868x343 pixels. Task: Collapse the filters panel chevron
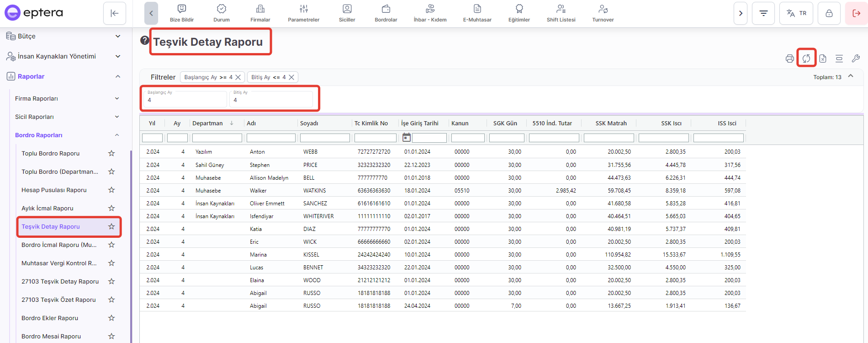pyautogui.click(x=851, y=76)
